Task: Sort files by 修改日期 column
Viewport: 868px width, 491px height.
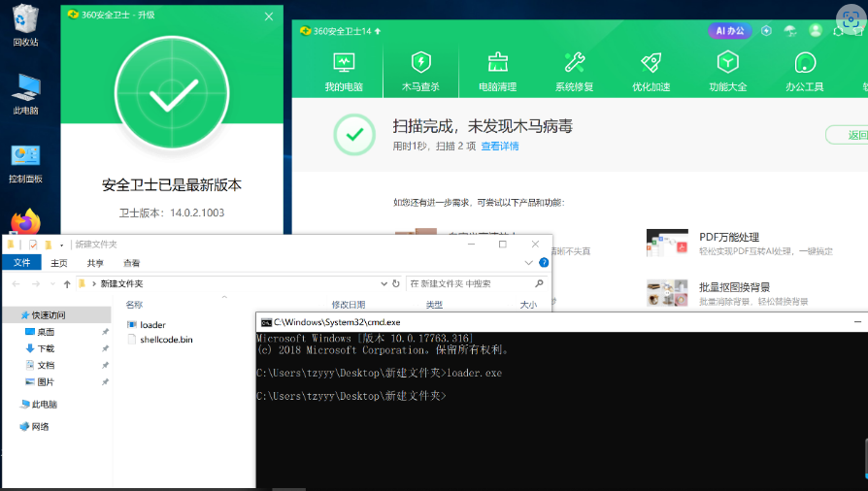Action: tap(349, 305)
